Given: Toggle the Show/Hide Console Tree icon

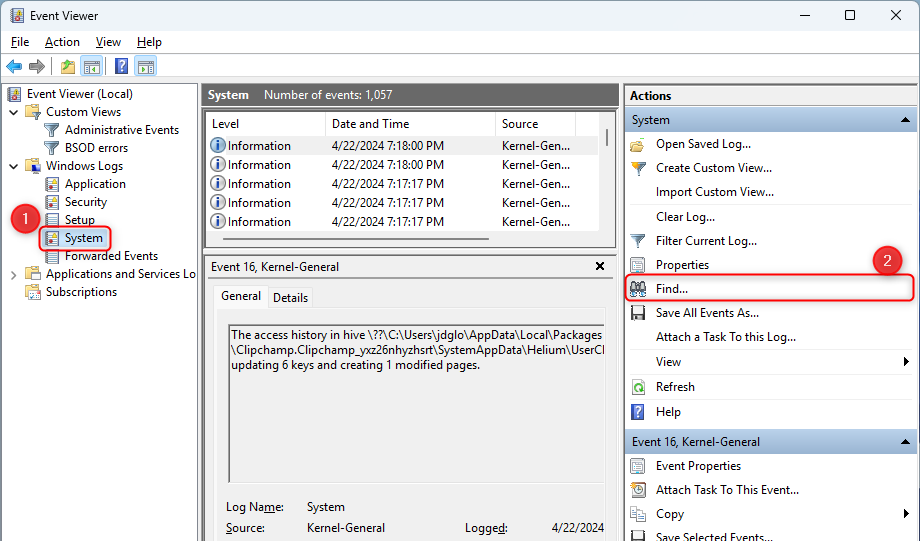Looking at the screenshot, I should (x=92, y=66).
